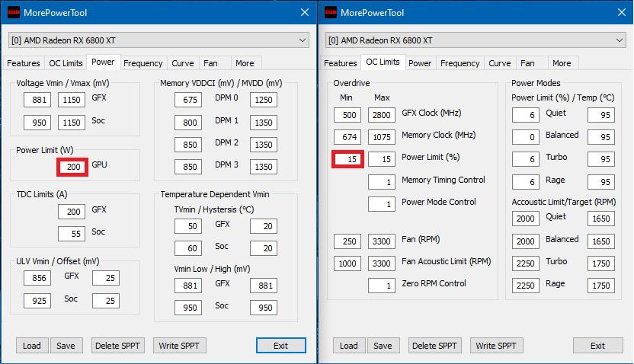This screenshot has height=364, width=634.
Task: Click the Balanced power limit field 0
Action: [526, 137]
